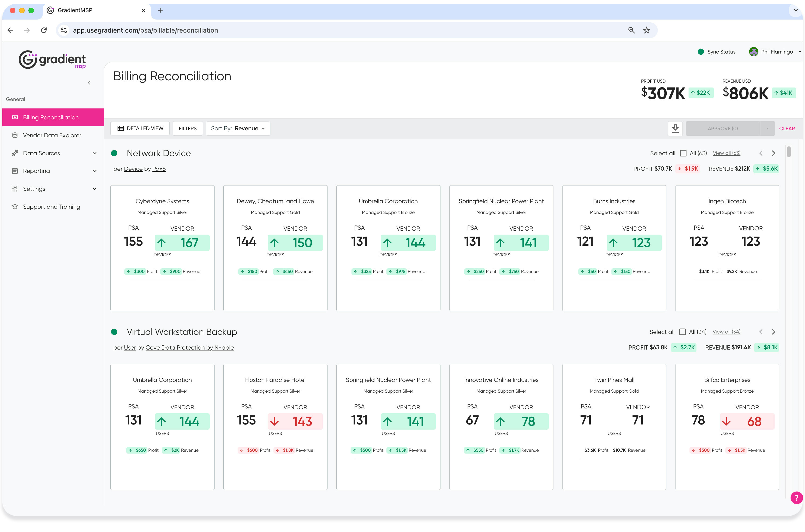Go to next Network Device page arrow

773,153
